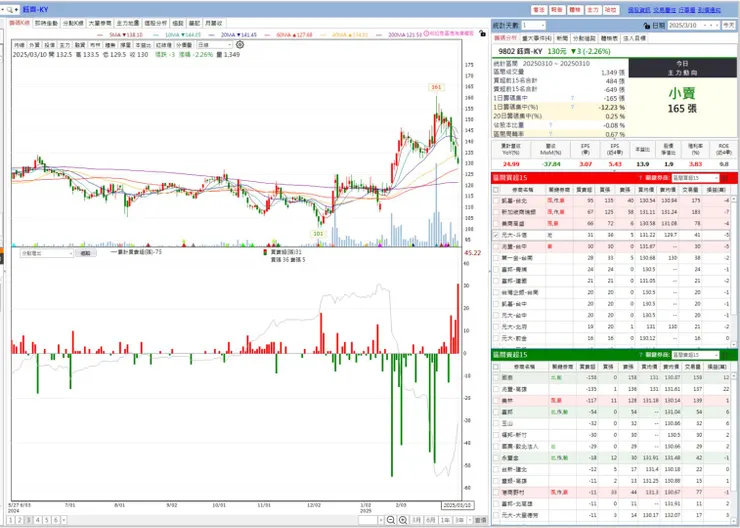Click the 買賣超 column header in buy table
Image resolution: width=740 pixels, height=528 pixels.
tap(582, 189)
